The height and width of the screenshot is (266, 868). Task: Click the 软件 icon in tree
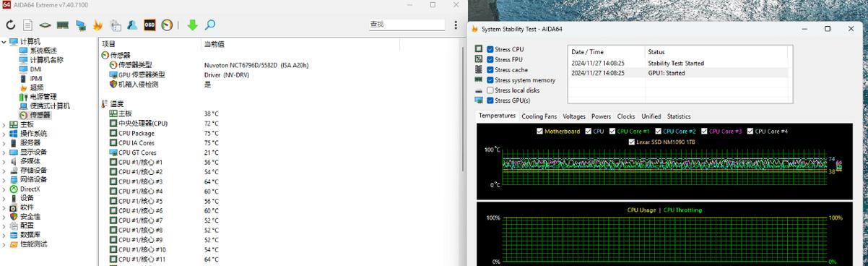point(14,207)
